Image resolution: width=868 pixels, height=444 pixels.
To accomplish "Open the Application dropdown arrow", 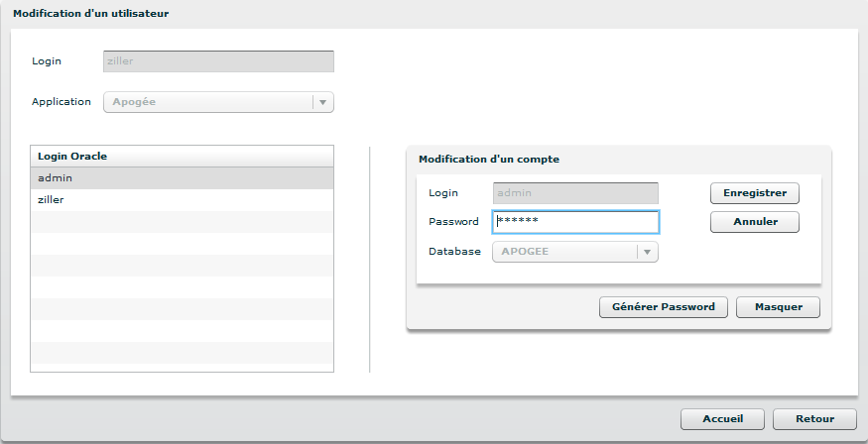I will pos(323,102).
